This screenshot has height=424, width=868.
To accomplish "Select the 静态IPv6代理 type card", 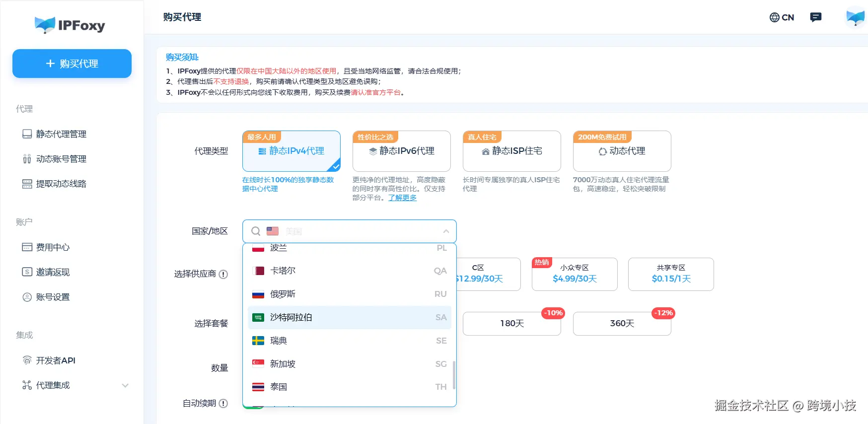I will [x=402, y=151].
